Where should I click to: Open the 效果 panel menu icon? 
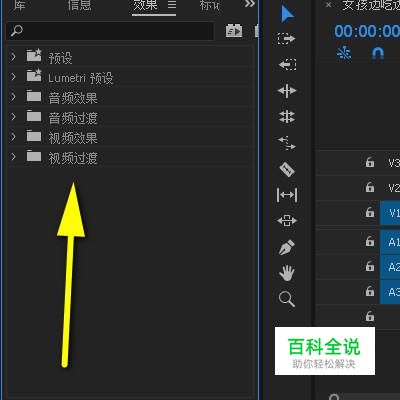[x=172, y=5]
